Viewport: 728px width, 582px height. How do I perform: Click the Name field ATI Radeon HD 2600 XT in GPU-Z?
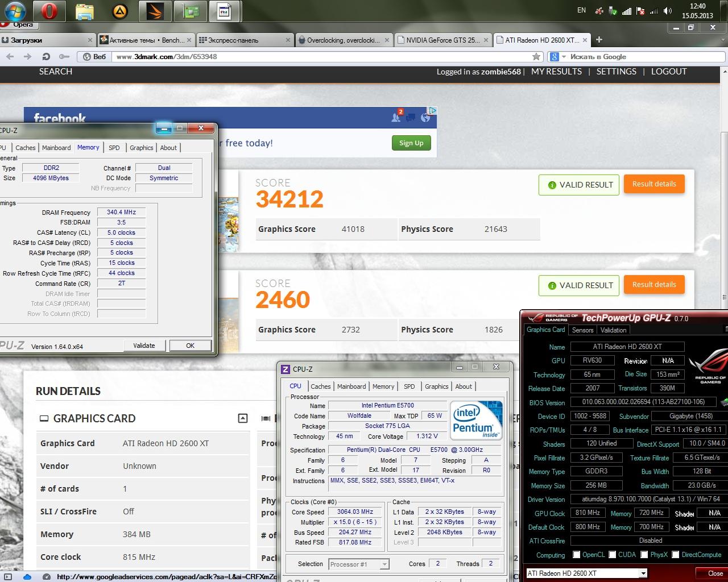pyautogui.click(x=627, y=347)
